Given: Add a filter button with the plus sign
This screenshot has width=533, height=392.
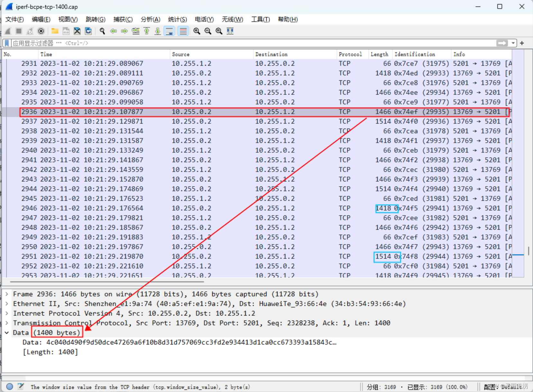Looking at the screenshot, I should (522, 43).
